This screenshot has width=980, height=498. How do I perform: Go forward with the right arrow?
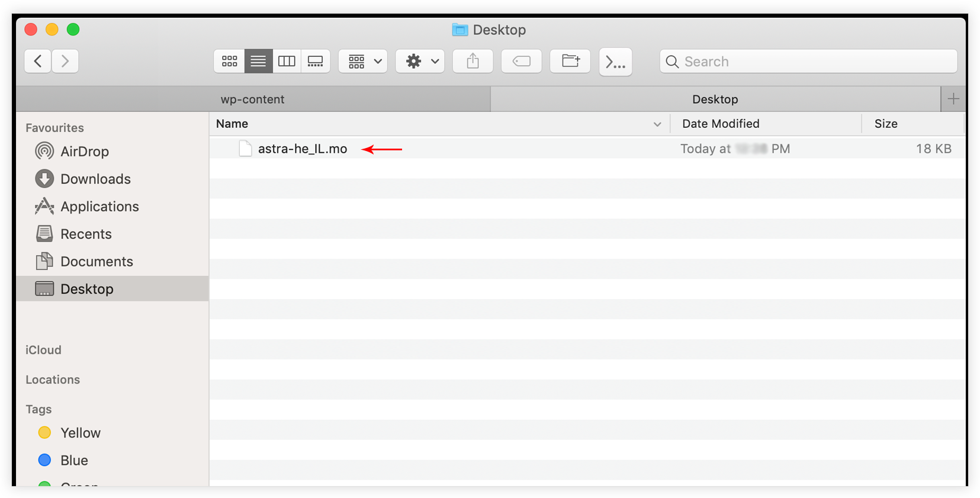tap(65, 61)
